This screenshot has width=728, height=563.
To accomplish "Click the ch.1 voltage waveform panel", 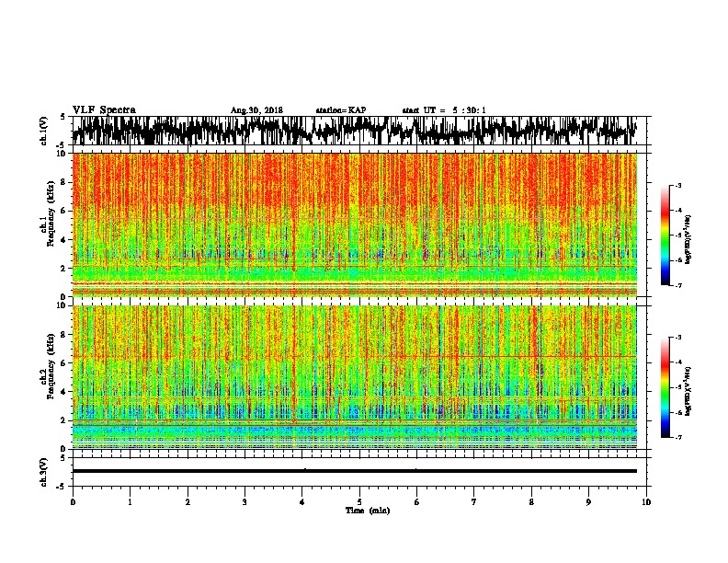I will (x=359, y=131).
